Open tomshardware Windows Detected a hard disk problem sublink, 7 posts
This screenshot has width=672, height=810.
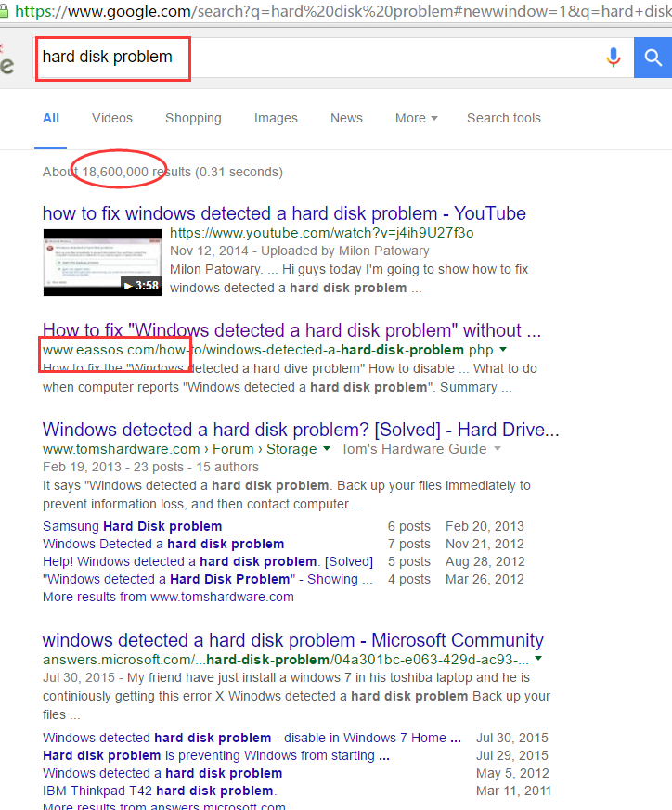click(163, 544)
